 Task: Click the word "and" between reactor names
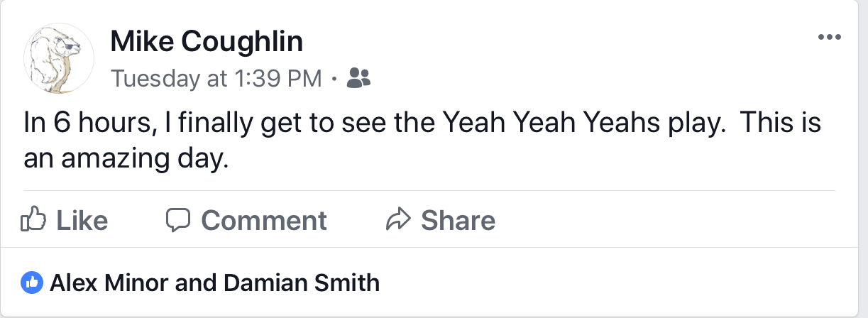tap(196, 283)
